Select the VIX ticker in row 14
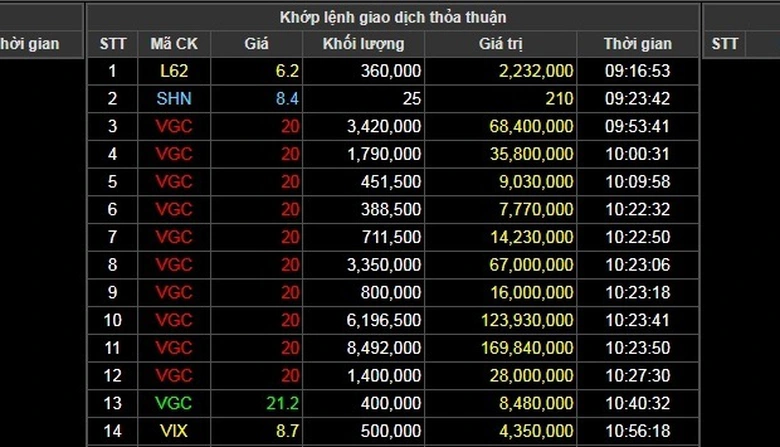The width and height of the screenshot is (780, 447). pos(173,430)
